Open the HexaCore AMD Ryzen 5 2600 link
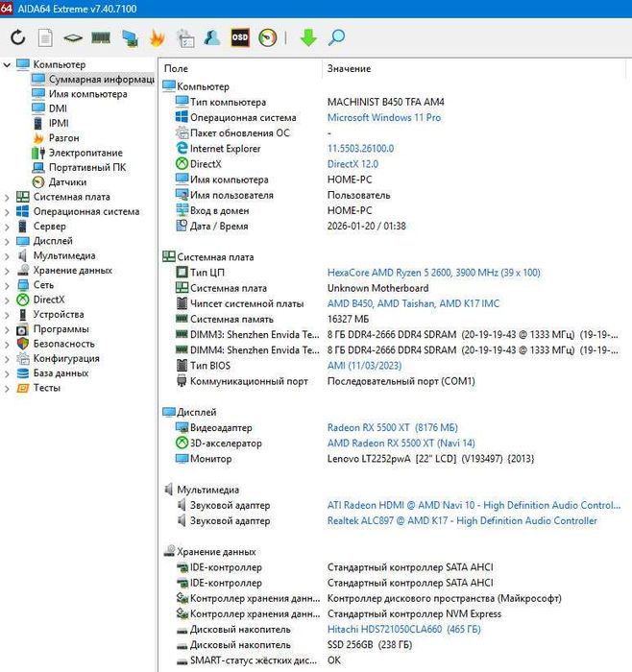Screen dimensions: 632x672 433,273
